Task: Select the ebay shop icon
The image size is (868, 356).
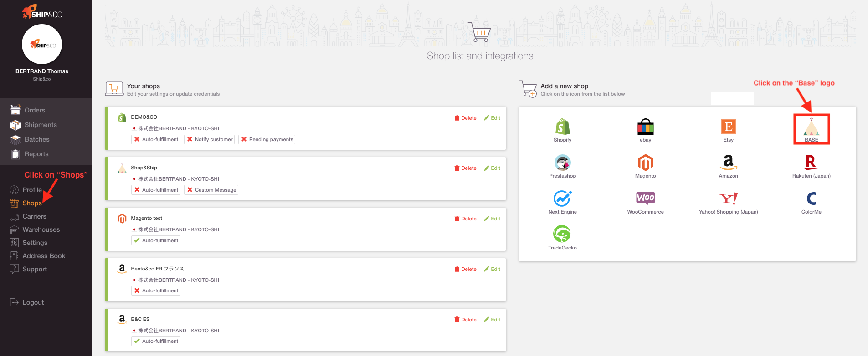Action: (645, 127)
